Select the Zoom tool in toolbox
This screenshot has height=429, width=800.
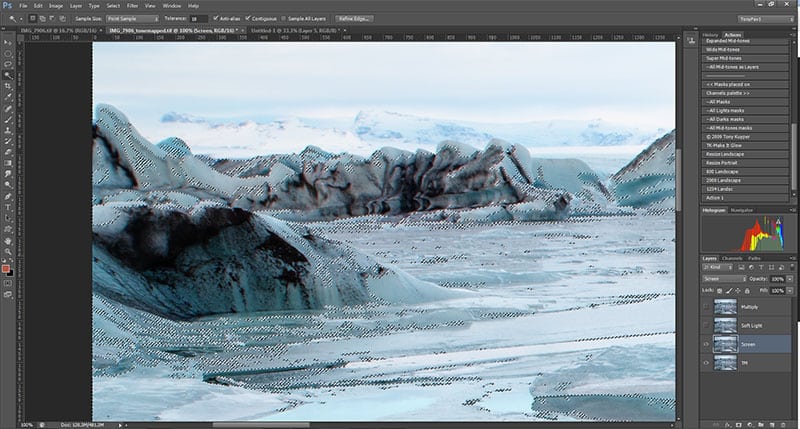click(x=8, y=251)
